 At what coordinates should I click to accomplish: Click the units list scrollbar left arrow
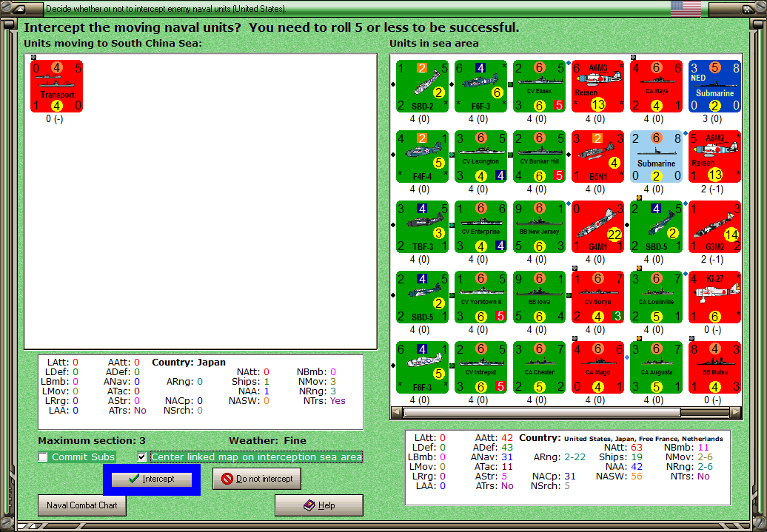click(396, 412)
